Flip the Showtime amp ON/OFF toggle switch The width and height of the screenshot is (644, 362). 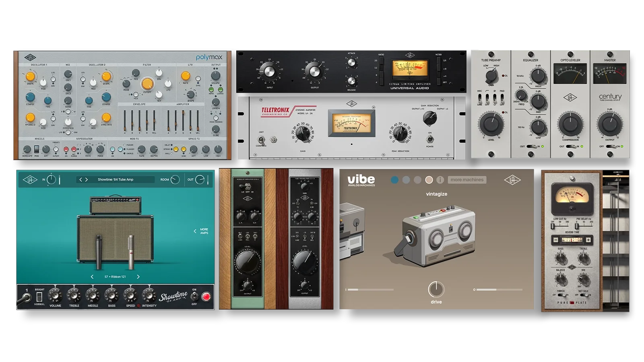coord(194,296)
